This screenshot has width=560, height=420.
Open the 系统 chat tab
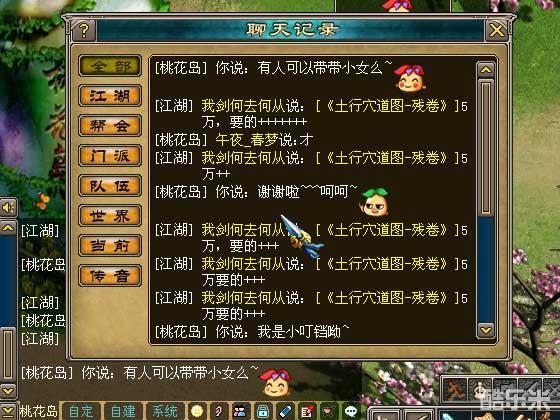click(165, 411)
